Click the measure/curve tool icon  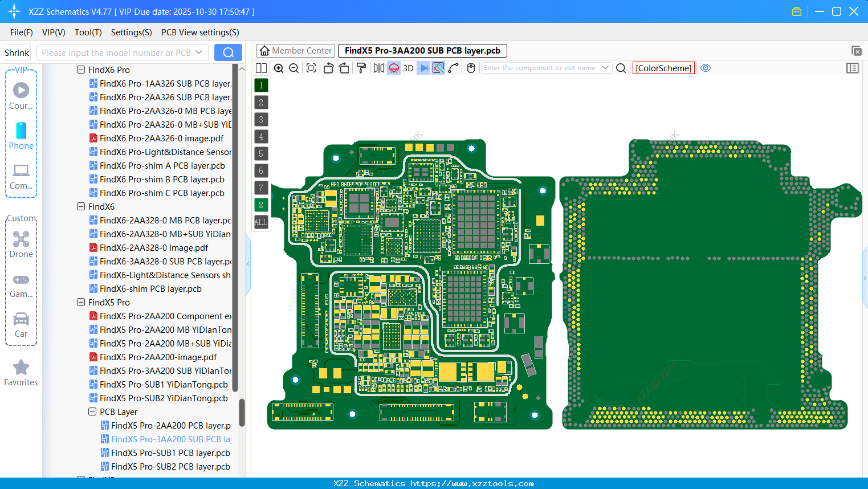coord(453,68)
